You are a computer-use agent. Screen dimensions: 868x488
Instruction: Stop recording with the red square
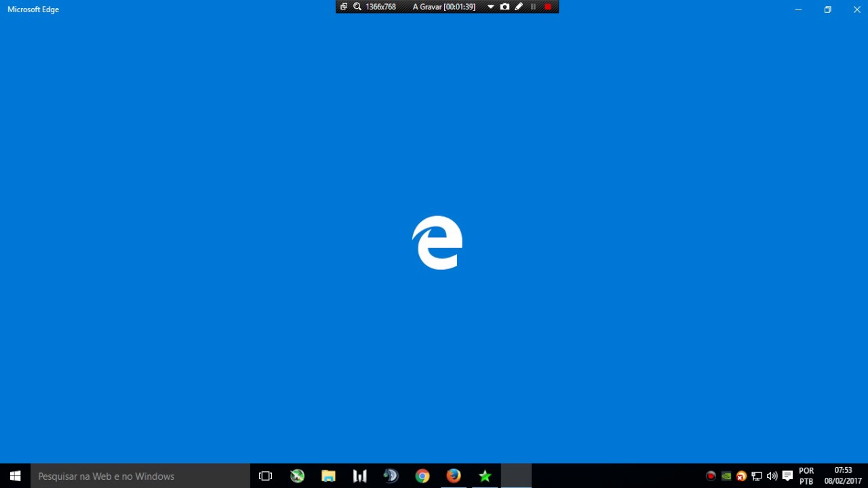(x=548, y=7)
